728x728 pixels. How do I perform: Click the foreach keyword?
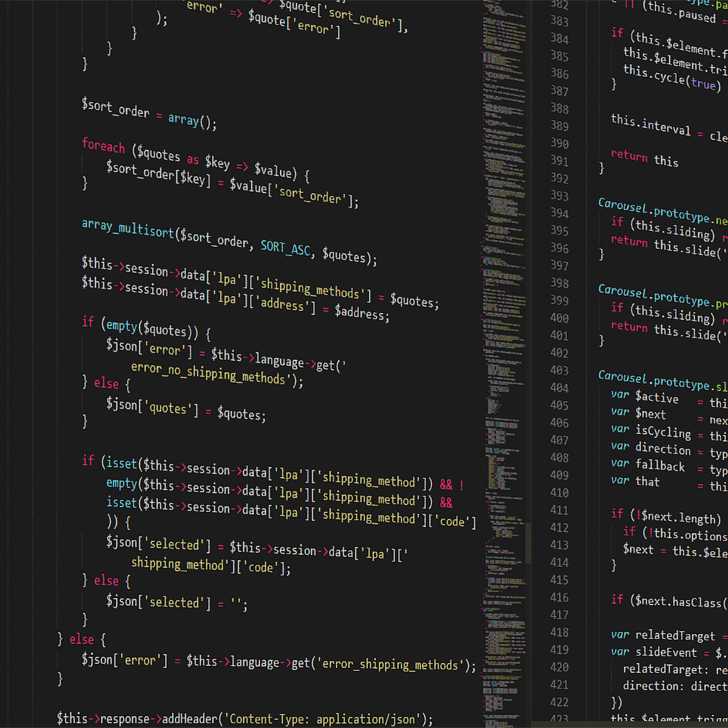point(104,146)
